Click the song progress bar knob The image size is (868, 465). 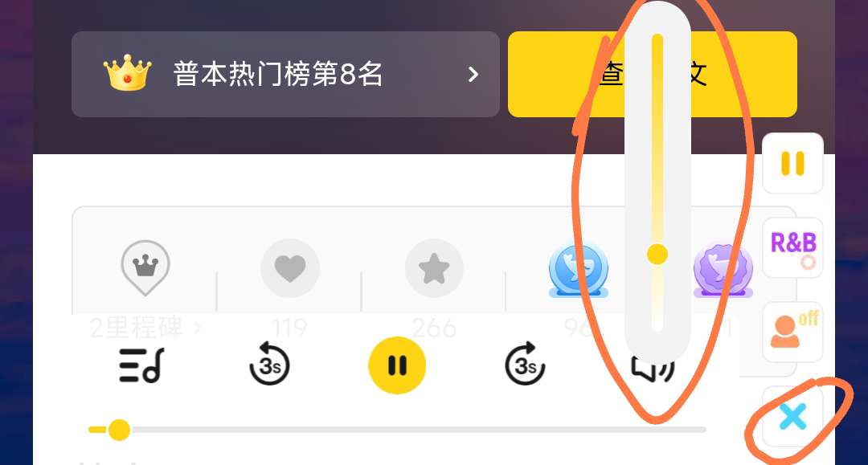point(118,430)
